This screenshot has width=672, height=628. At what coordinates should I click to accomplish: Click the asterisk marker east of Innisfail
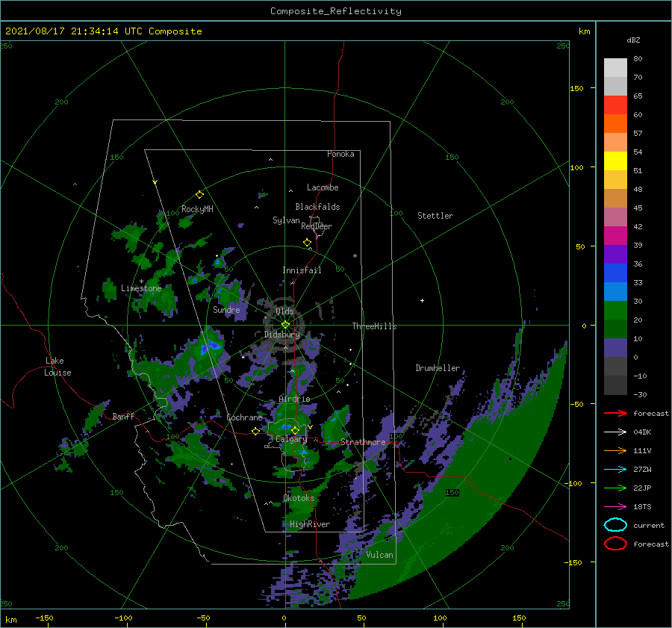pyautogui.click(x=355, y=256)
